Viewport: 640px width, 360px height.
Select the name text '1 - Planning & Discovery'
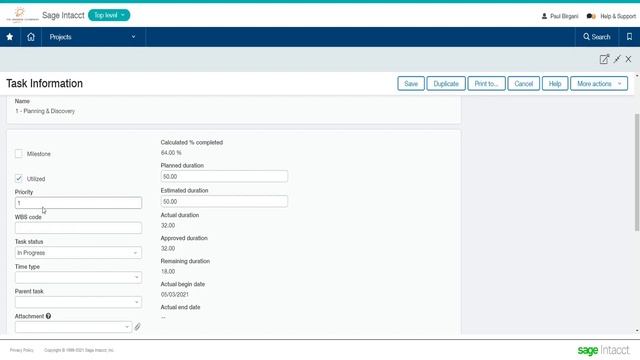click(45, 111)
